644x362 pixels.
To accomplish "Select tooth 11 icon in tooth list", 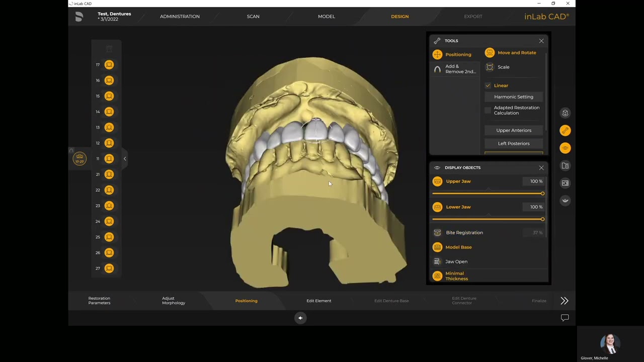I will [109, 159].
